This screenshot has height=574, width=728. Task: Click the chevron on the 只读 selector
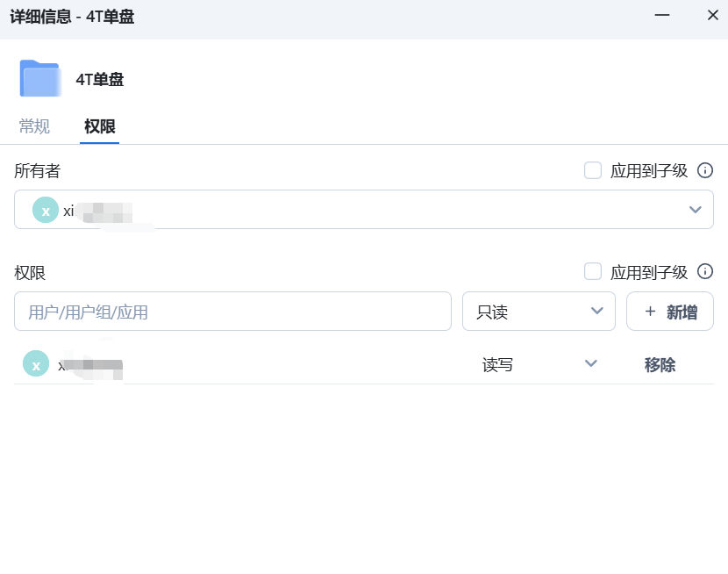click(x=597, y=311)
